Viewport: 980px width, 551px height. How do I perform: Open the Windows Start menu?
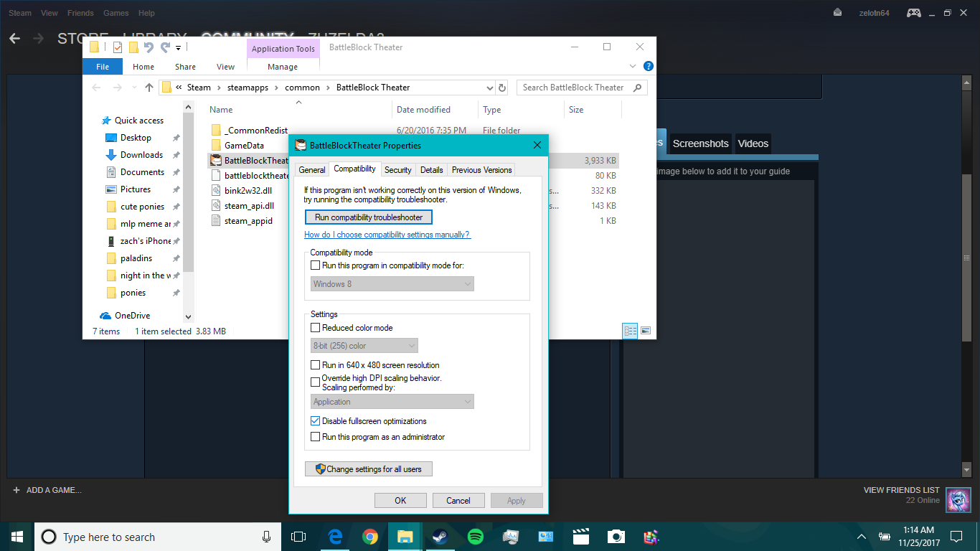17,537
